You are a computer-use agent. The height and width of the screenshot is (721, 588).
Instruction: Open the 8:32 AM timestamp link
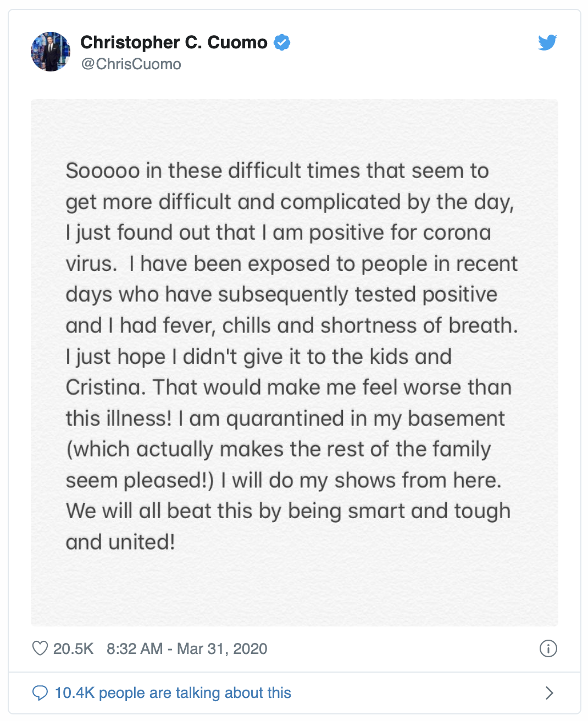(x=134, y=648)
